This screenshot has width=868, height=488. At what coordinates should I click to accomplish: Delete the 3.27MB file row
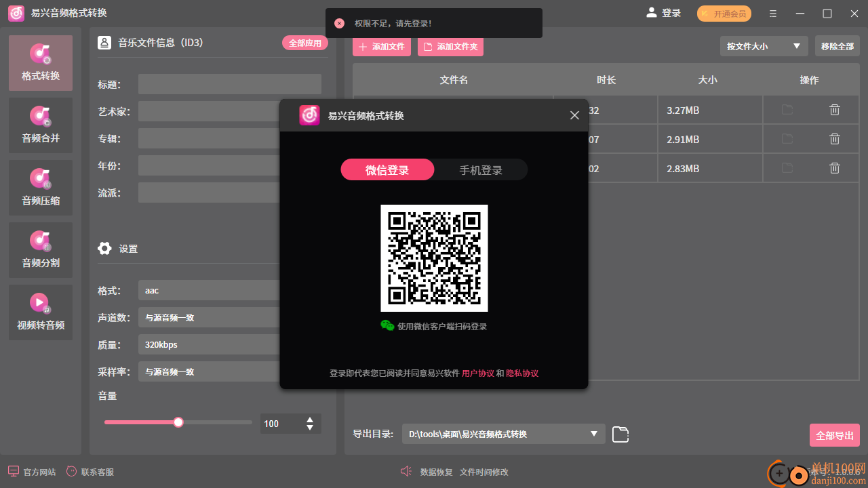[835, 110]
